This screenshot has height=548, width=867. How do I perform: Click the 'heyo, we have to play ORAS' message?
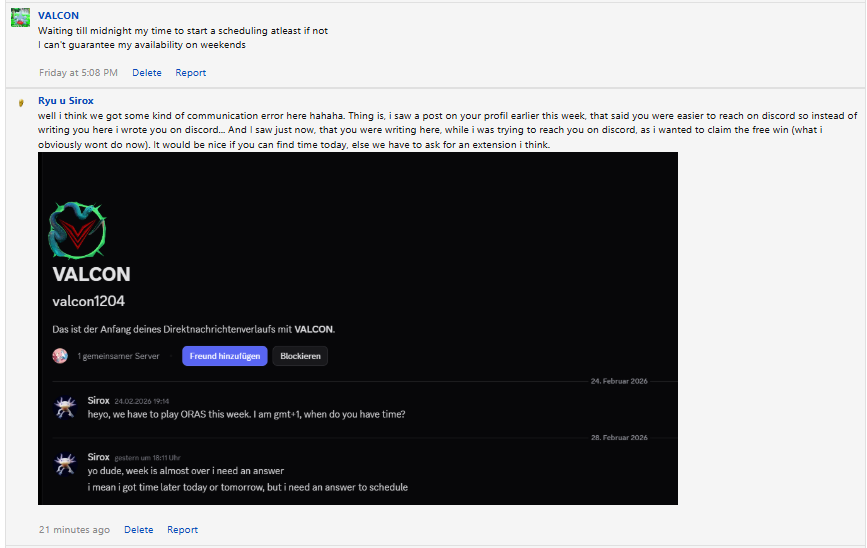click(x=246, y=414)
